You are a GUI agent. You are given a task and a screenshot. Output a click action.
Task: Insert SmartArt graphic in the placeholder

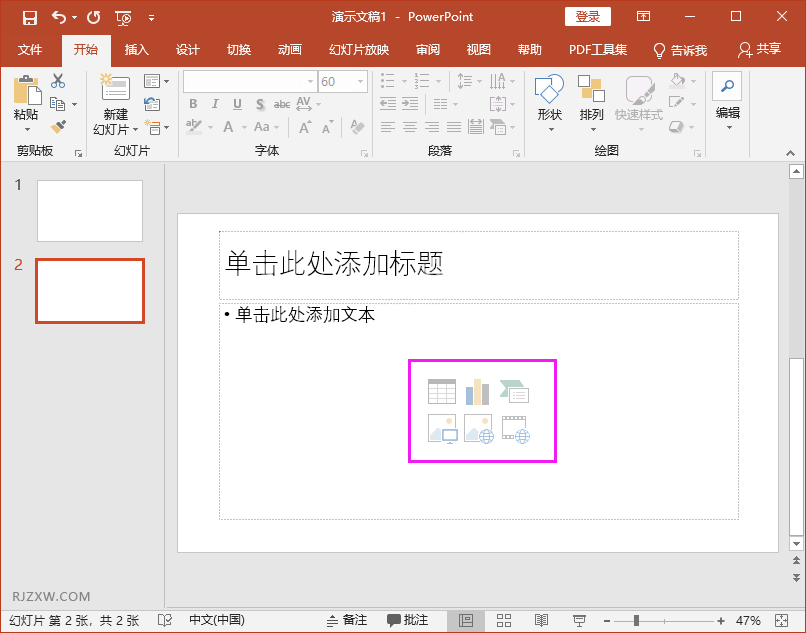(516, 391)
